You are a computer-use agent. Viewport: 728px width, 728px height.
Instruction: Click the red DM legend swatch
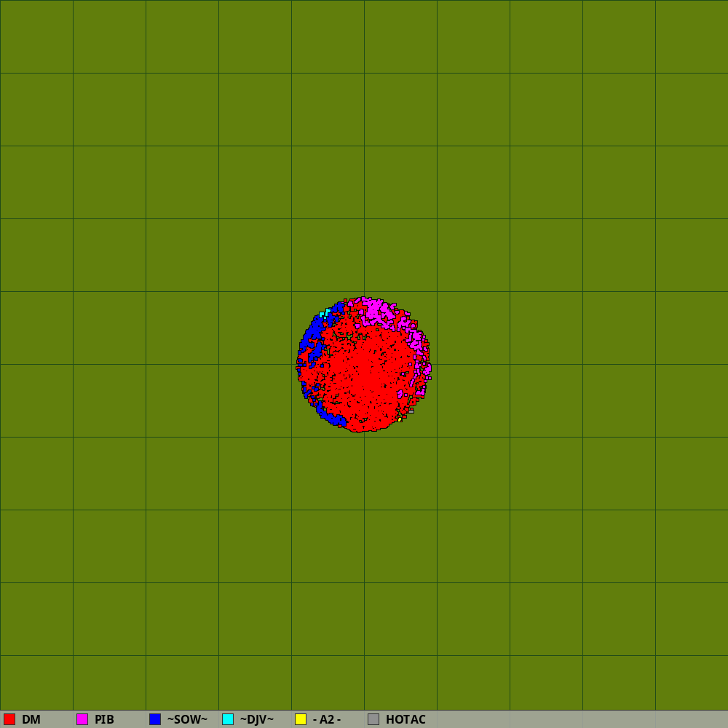click(x=9, y=719)
